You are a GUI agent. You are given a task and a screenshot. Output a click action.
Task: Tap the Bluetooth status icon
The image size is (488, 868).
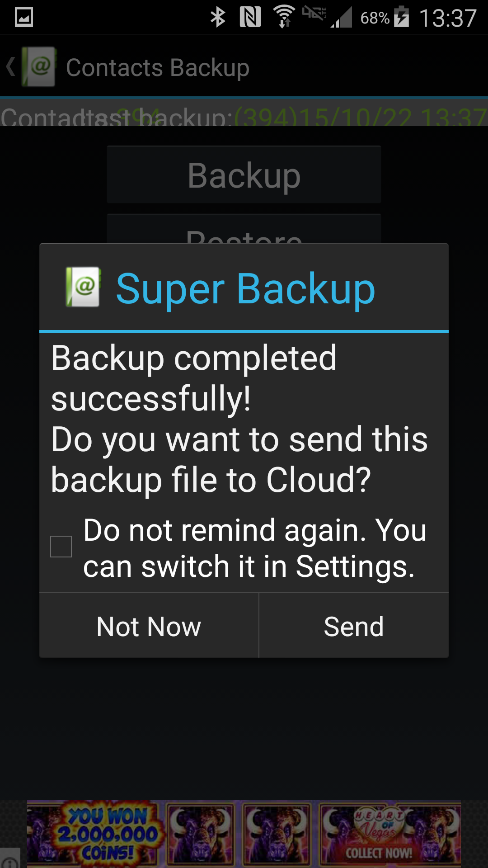click(x=218, y=18)
